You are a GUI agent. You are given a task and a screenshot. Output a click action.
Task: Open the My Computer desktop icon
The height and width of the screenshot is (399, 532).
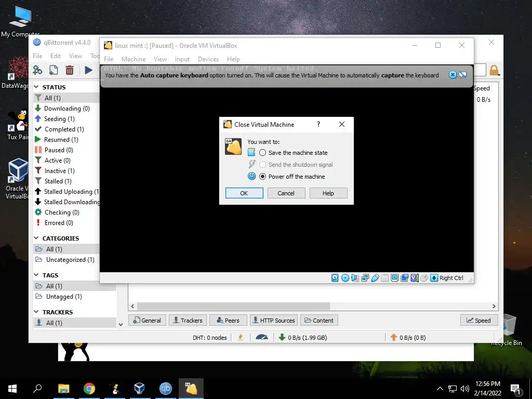(x=20, y=21)
